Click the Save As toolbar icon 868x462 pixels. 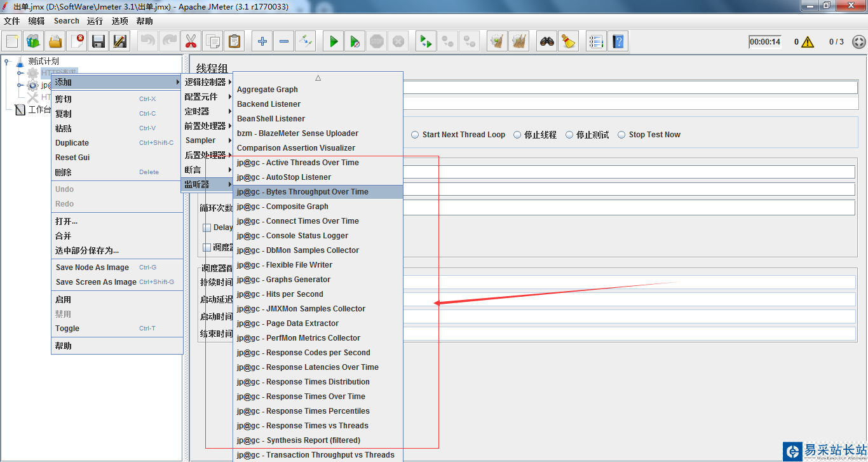point(120,42)
